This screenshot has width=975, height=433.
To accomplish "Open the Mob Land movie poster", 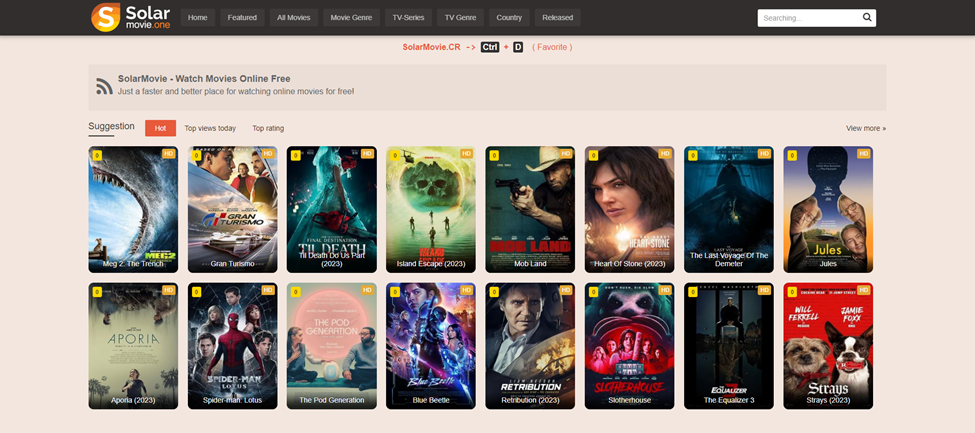I will tap(530, 210).
